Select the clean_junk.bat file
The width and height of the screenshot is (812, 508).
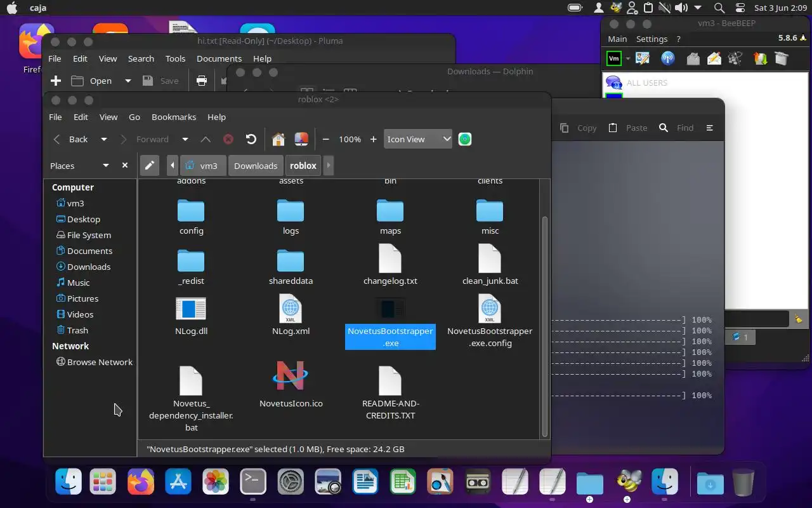click(490, 265)
